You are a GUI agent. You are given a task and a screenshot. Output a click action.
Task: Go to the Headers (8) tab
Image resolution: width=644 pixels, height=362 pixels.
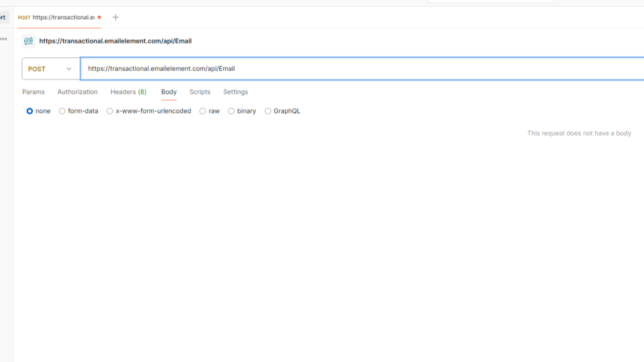coord(128,92)
